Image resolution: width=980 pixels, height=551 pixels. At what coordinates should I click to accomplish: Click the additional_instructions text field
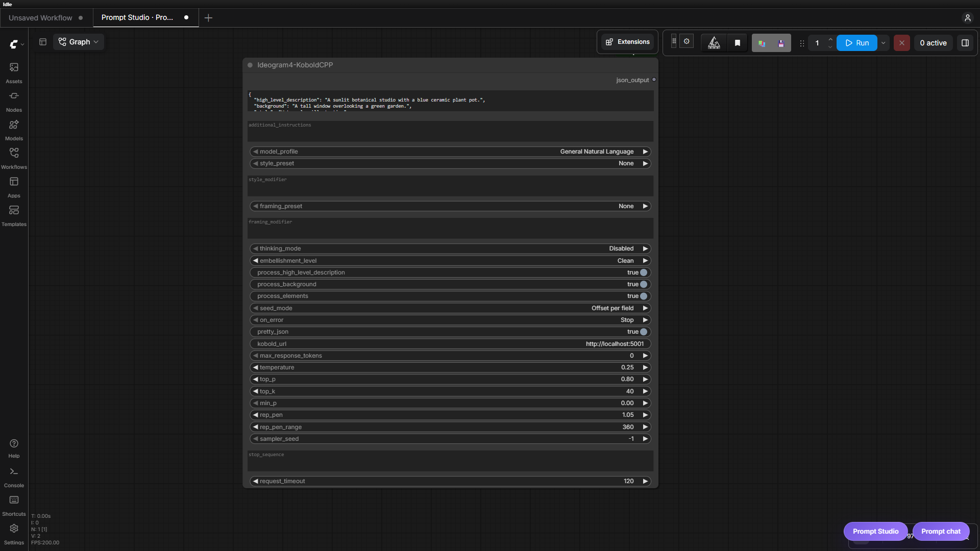(450, 131)
